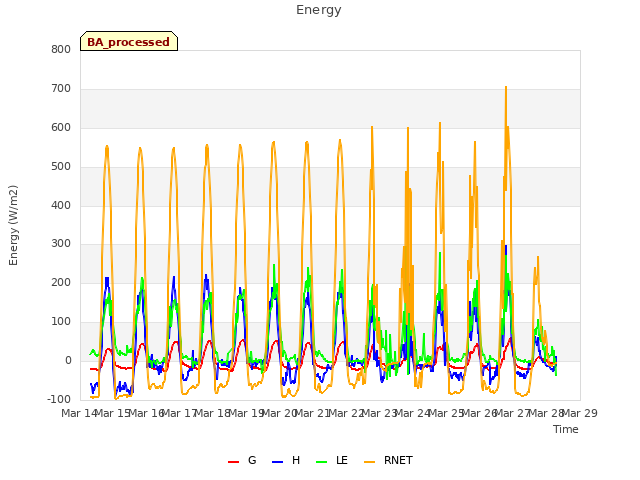Toggle the LE series legend entry

[332, 461]
